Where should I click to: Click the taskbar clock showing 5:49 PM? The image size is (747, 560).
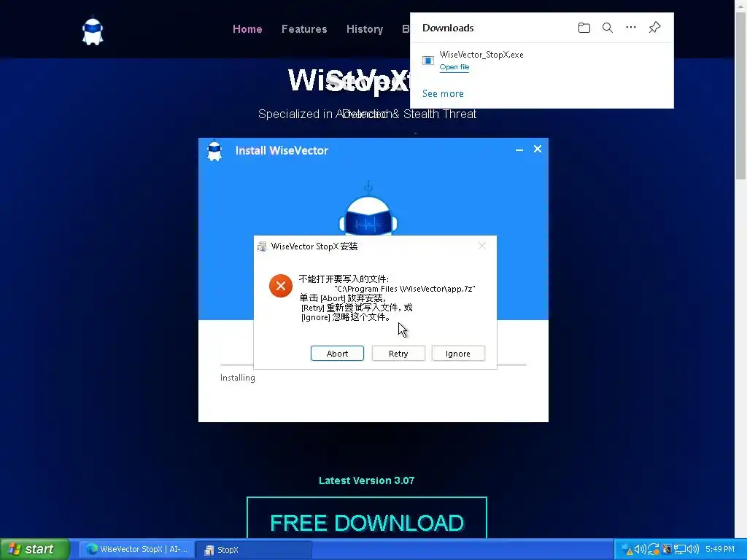click(719, 549)
